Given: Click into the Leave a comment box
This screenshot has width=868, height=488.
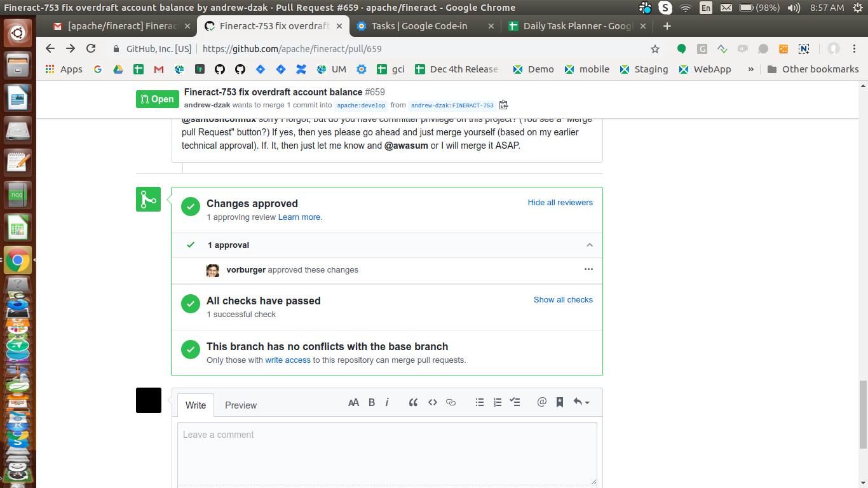Looking at the screenshot, I should 387,454.
